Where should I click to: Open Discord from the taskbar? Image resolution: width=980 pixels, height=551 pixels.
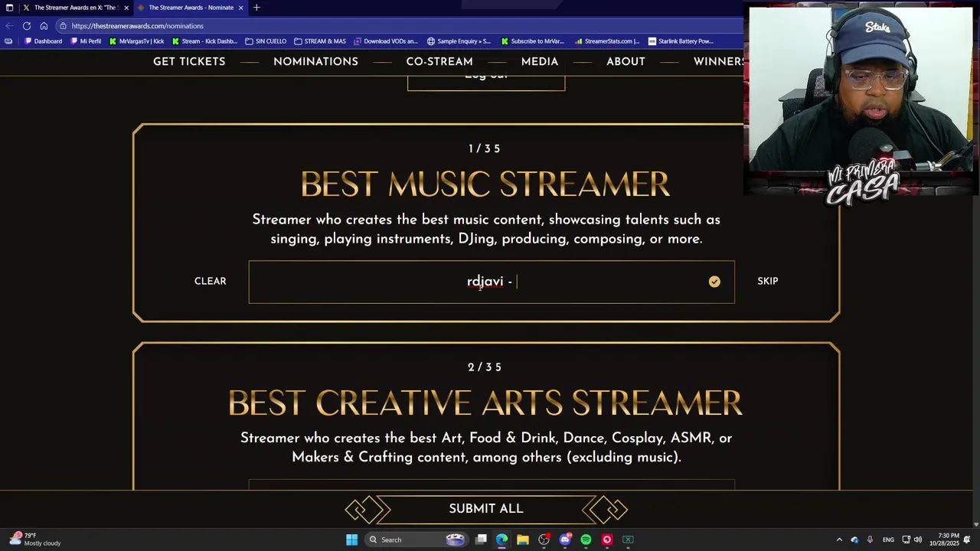tap(565, 540)
